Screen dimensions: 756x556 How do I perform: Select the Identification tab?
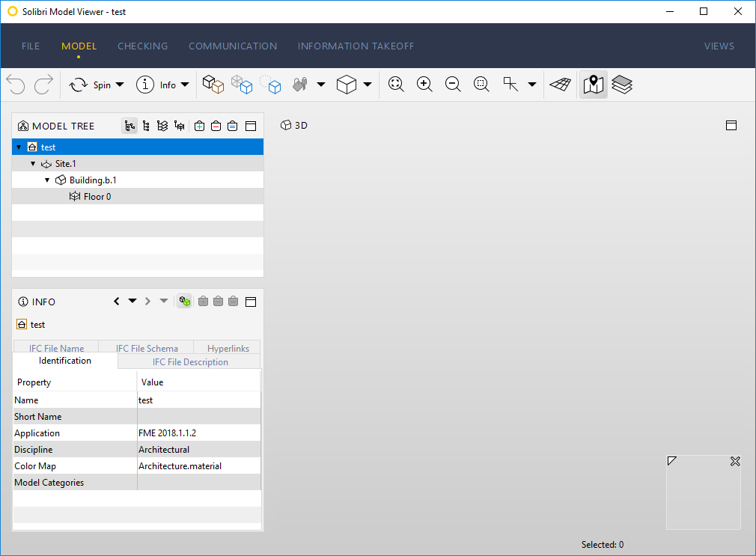click(x=65, y=361)
